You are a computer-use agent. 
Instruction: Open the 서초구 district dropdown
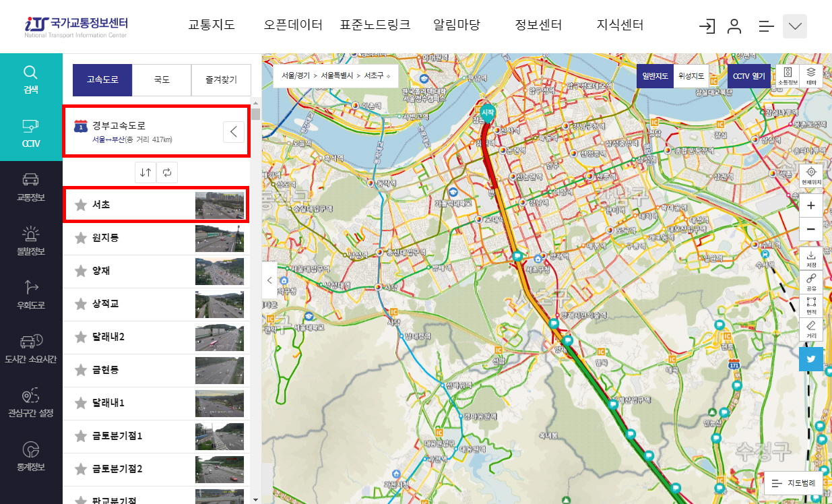point(377,75)
